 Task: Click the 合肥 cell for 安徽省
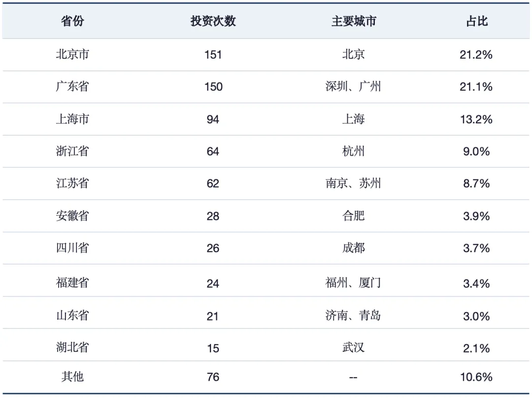(x=353, y=216)
